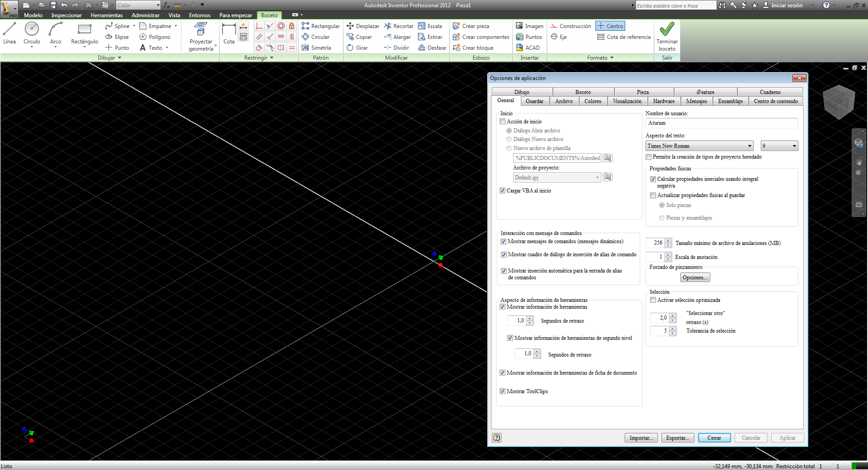Toggle Mostrar información de herramientas de segundo nivel
868x470 pixels.
click(510, 338)
